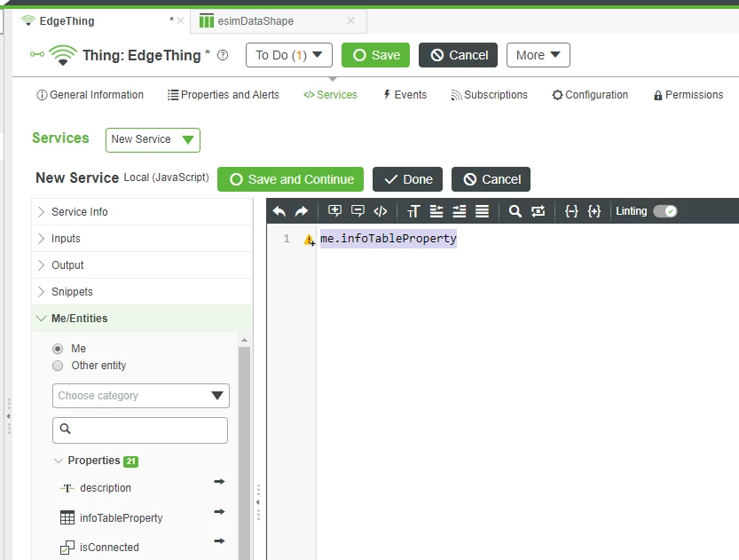Select the Me radio button
The width and height of the screenshot is (739, 560).
click(x=58, y=349)
